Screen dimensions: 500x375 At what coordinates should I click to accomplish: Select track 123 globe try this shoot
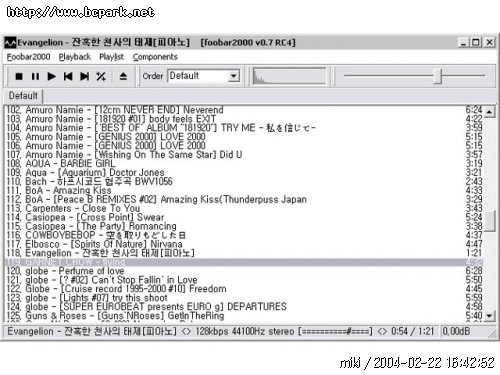(244, 298)
